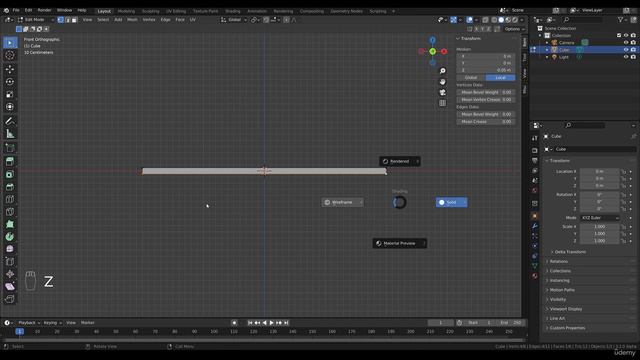Open rotation Mode XYZ Euler dropdown
The width and height of the screenshot is (640, 360).
(x=600, y=218)
